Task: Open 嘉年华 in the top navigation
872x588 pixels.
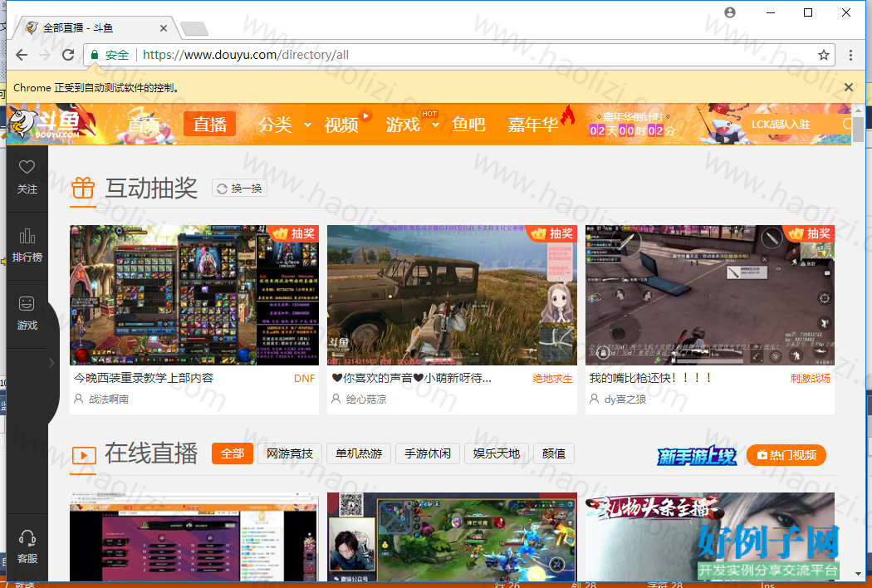Action: [532, 125]
